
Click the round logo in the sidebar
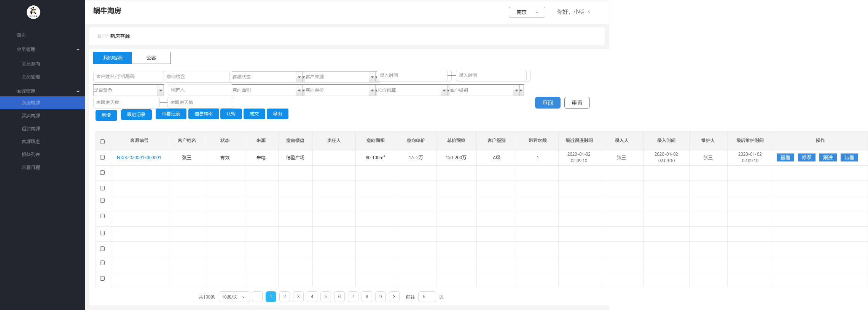click(33, 12)
